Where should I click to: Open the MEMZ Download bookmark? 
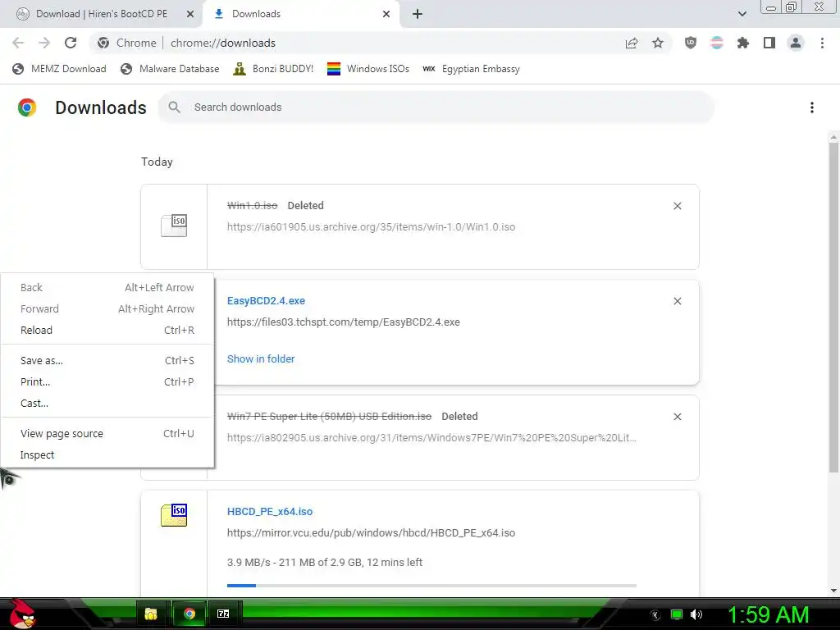59,69
